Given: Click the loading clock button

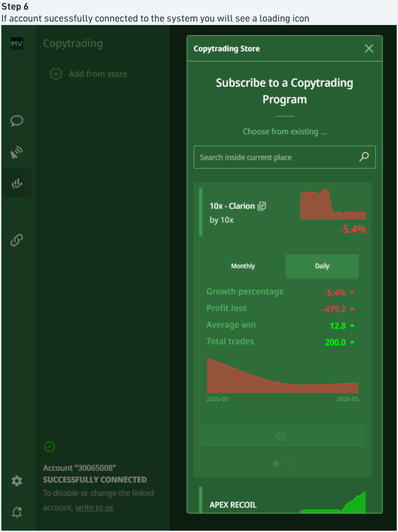Looking at the screenshot, I should click(283, 436).
